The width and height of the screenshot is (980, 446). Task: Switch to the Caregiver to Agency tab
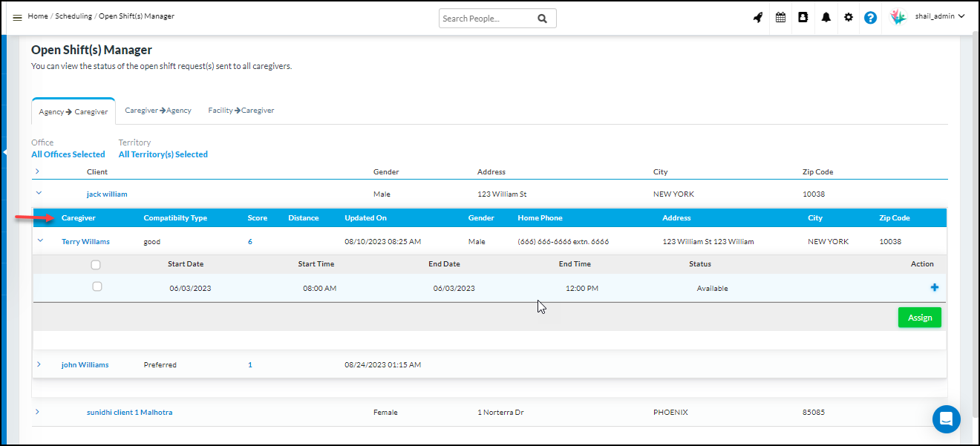[x=158, y=109]
